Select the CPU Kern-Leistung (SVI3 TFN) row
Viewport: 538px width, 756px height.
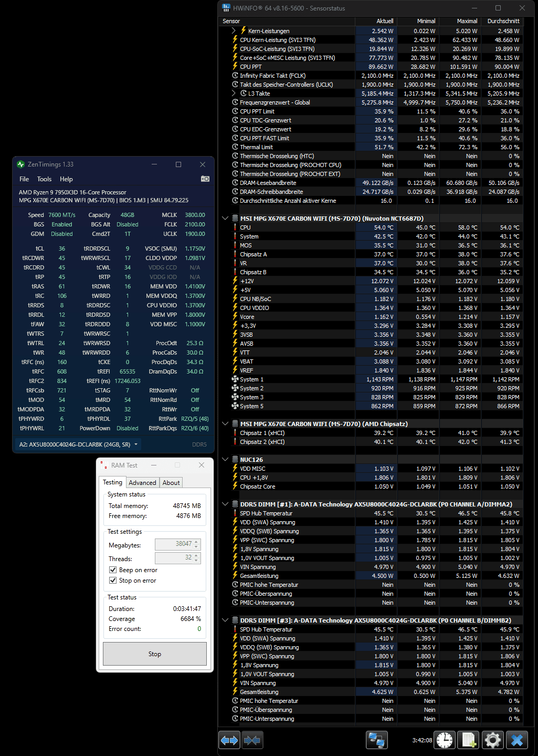(x=371, y=40)
